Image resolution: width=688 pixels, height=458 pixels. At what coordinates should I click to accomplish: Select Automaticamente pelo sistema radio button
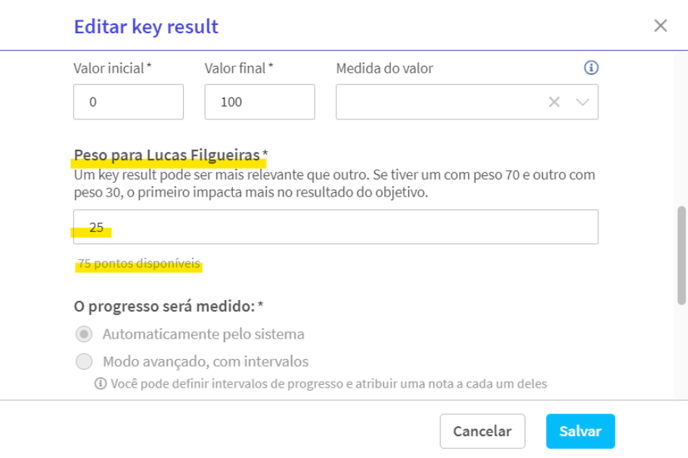(x=84, y=334)
